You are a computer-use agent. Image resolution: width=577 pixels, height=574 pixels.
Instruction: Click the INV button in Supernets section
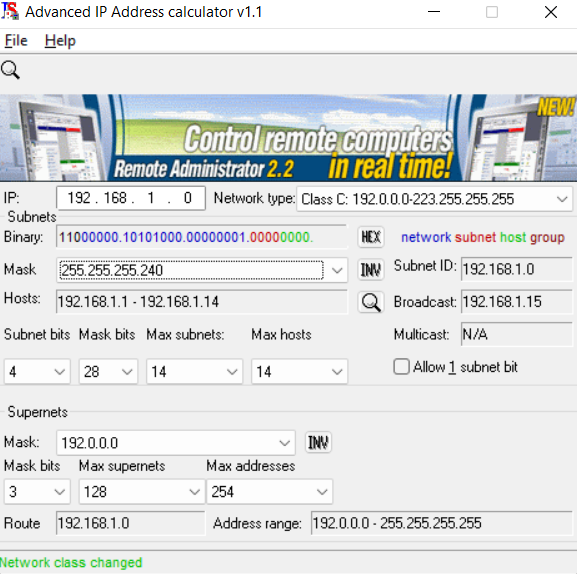pyautogui.click(x=318, y=442)
